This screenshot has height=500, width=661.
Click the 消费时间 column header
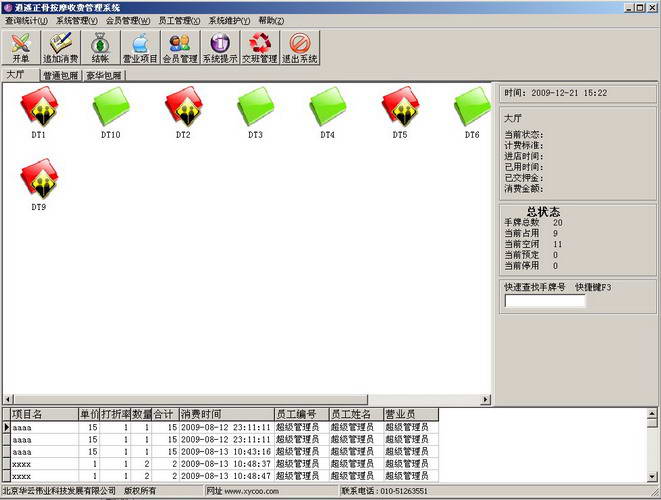pyautogui.click(x=226, y=414)
